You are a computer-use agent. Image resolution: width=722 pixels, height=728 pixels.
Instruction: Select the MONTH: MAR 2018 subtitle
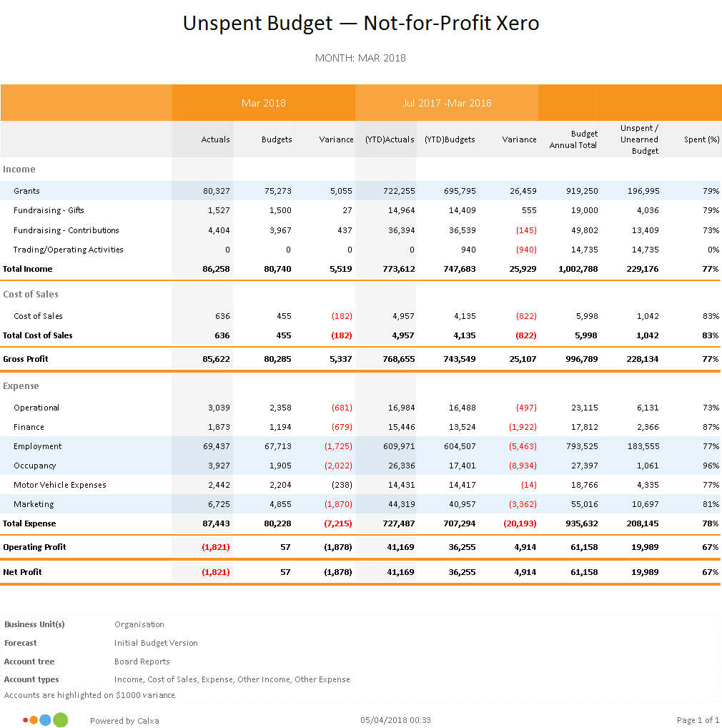pyautogui.click(x=360, y=58)
